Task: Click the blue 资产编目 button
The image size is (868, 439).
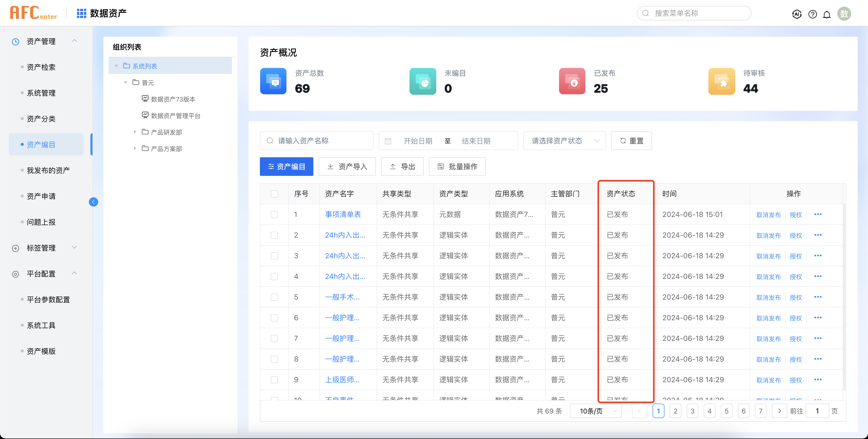Action: click(286, 167)
